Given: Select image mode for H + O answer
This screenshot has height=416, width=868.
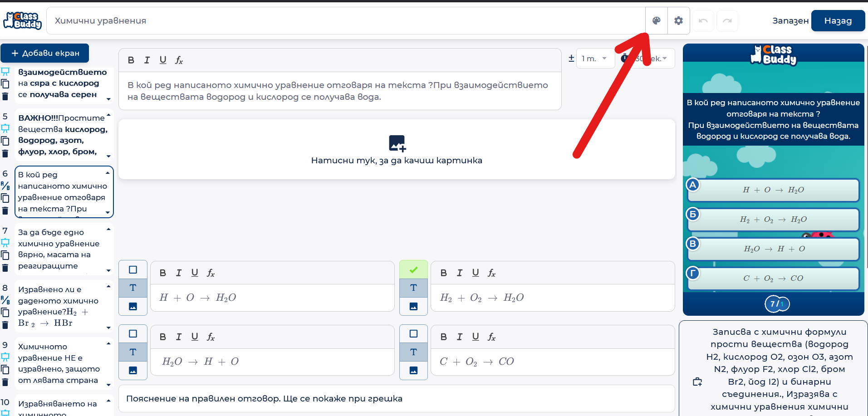Looking at the screenshot, I should point(133,306).
